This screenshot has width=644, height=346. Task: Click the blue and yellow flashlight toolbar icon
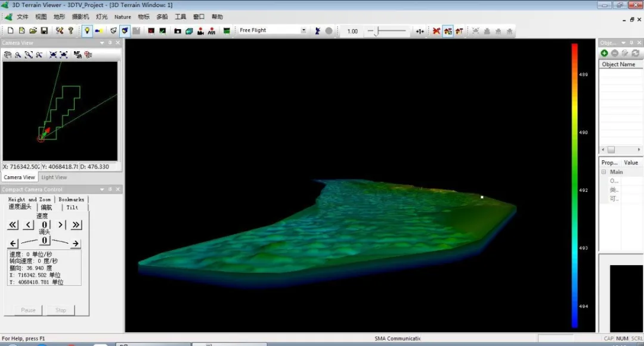98,30
